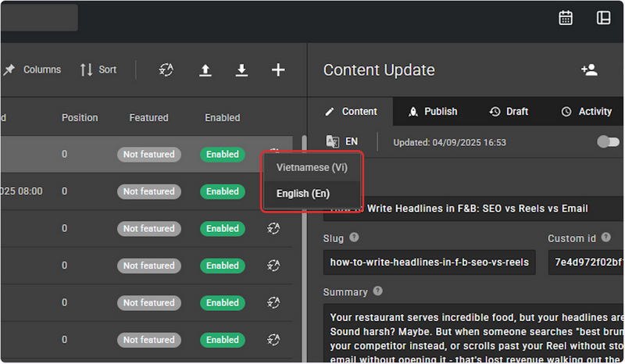This screenshot has width=625, height=364.
Task: Click Not featured badge in third row
Action: tap(149, 228)
